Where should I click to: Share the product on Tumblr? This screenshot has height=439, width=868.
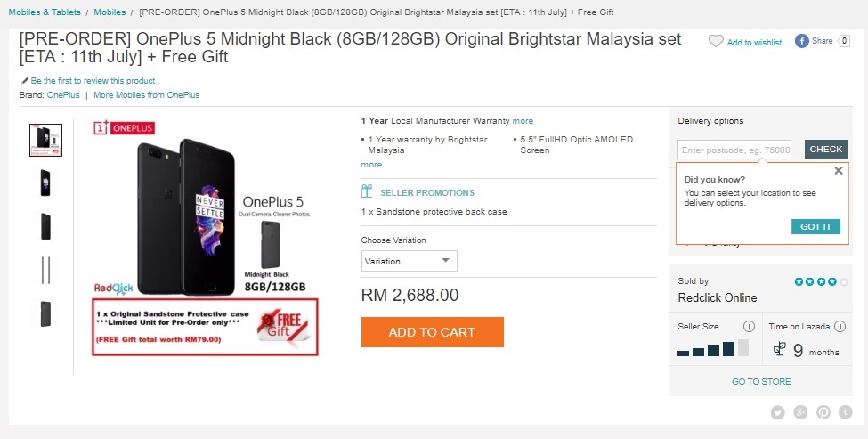[x=846, y=412]
